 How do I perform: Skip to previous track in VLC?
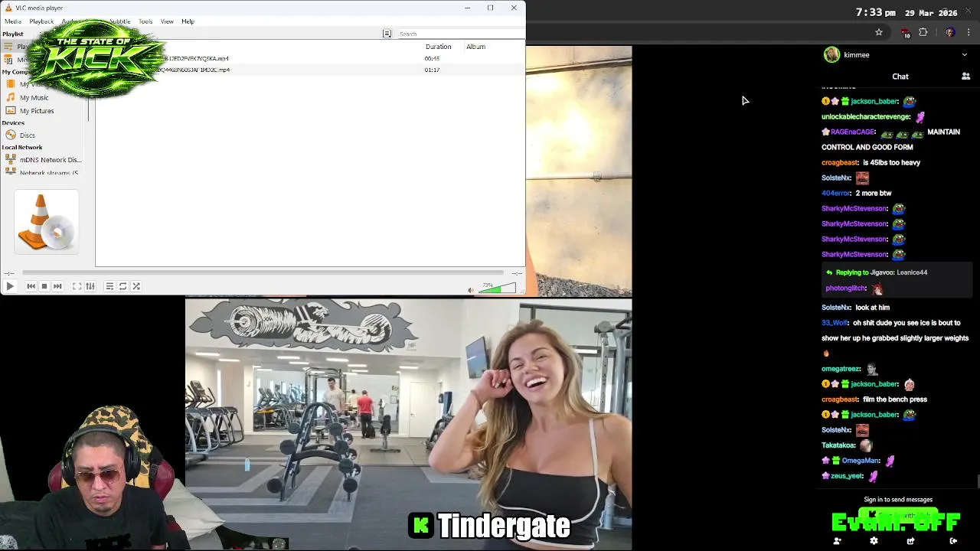(x=31, y=286)
